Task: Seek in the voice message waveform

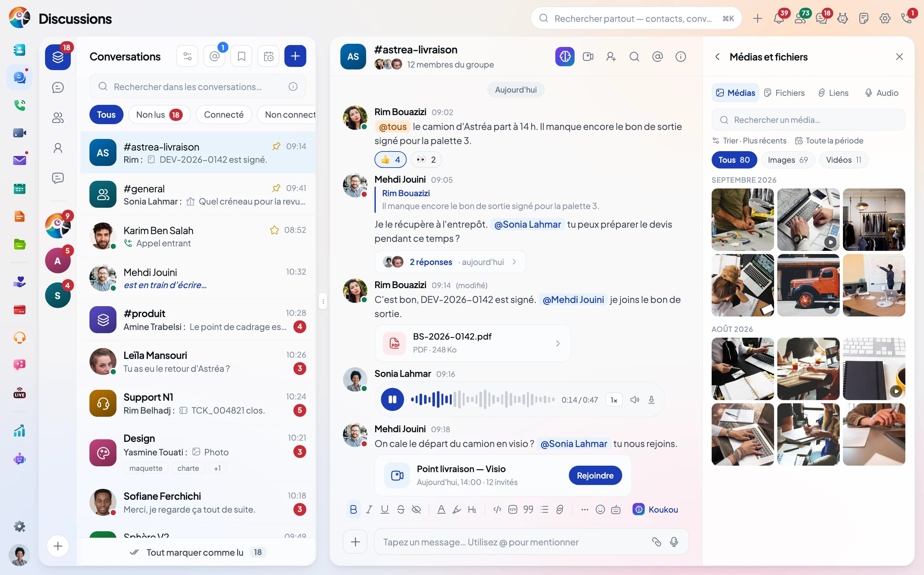Action: tap(482, 400)
